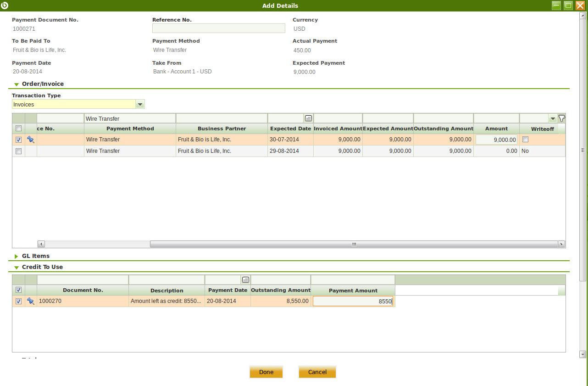
Task: Click left arrow of horizontal scrollbar
Action: [41, 244]
